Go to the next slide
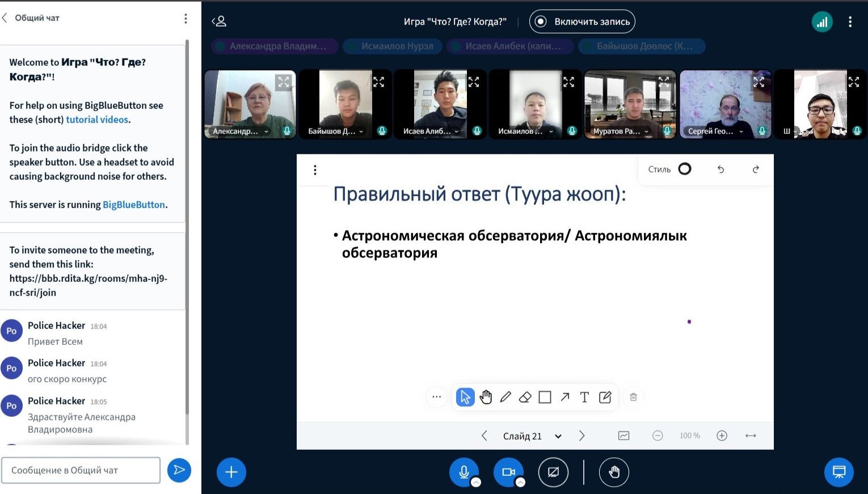This screenshot has height=494, width=868. click(582, 436)
